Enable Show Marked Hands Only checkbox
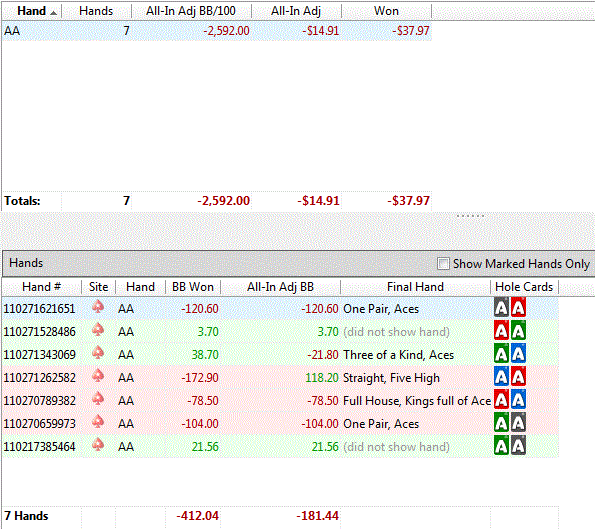This screenshot has height=530, width=595. pyautogui.click(x=443, y=263)
